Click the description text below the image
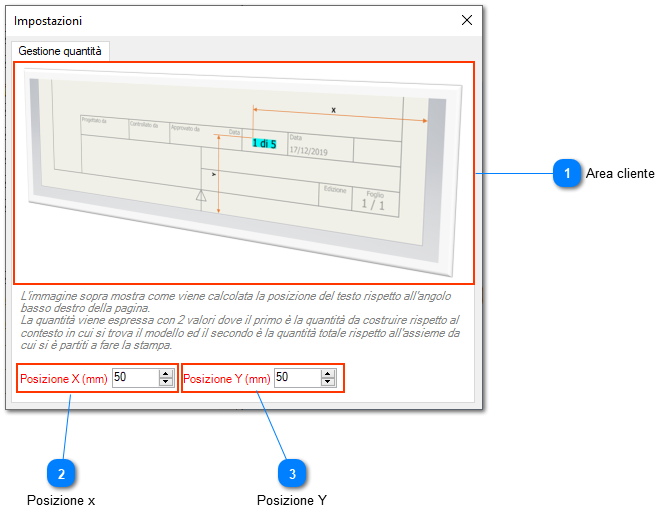Viewport: 671px width, 524px height. coord(240,321)
